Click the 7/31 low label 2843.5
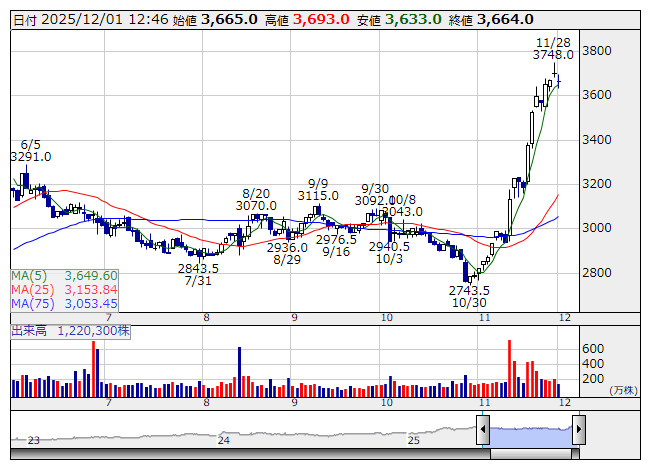653x470 pixels. point(198,269)
